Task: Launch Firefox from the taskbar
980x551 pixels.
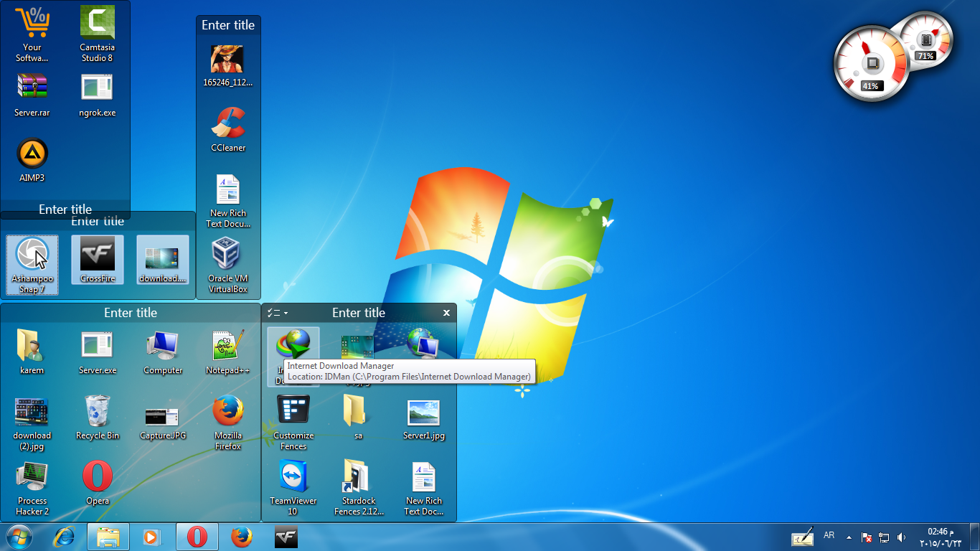Action: click(x=242, y=537)
